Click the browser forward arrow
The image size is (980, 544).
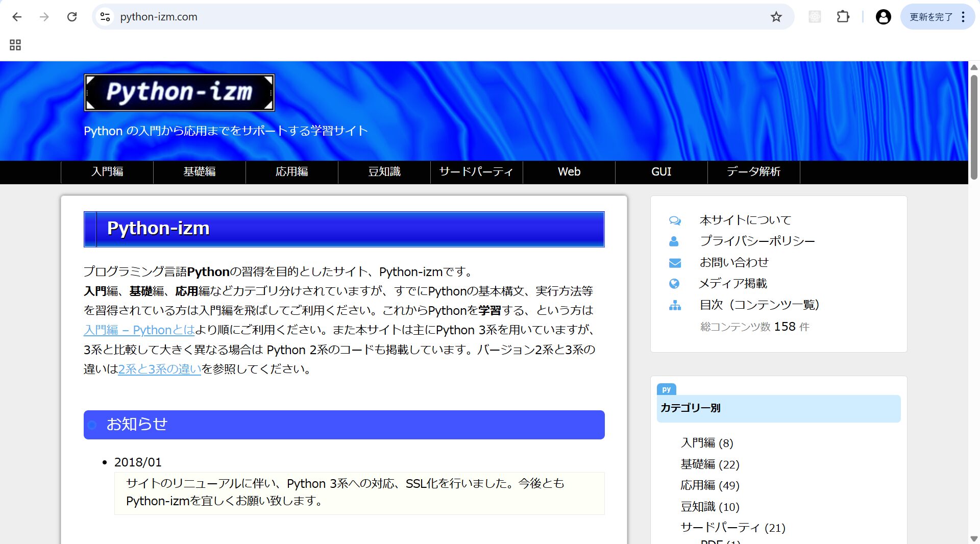pyautogui.click(x=44, y=17)
